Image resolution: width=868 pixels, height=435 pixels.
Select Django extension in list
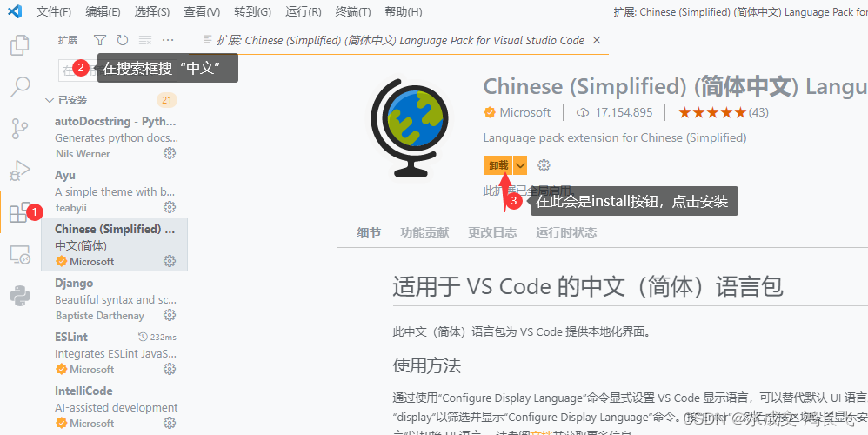click(114, 298)
